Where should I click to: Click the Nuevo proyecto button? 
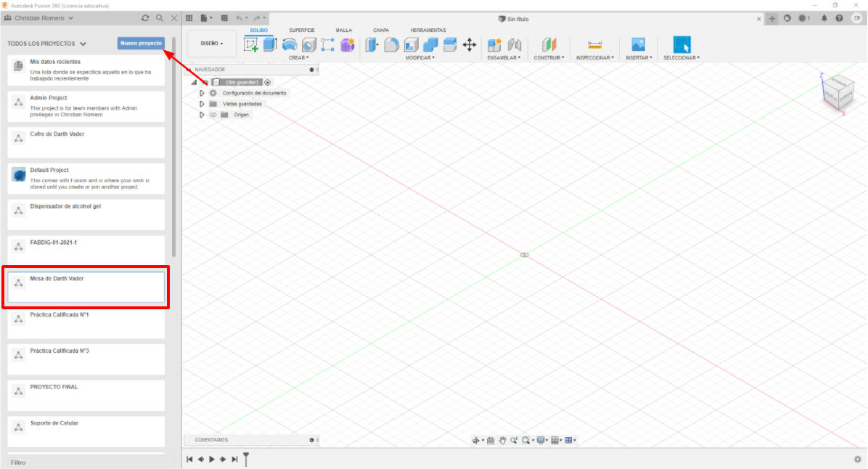(x=142, y=43)
